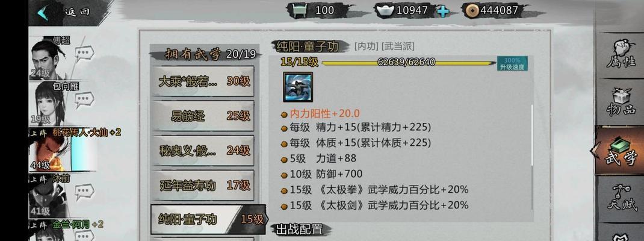Tap the 纯阳·童子功 skill icon

298,87
